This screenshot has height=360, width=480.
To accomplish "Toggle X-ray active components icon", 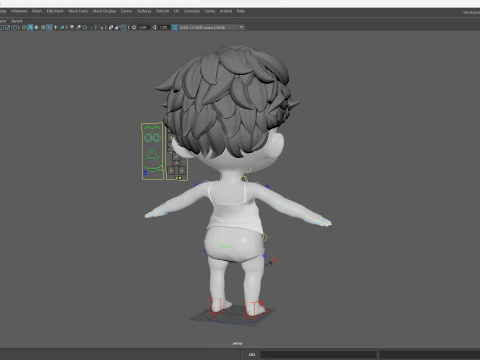I will tap(117, 27).
